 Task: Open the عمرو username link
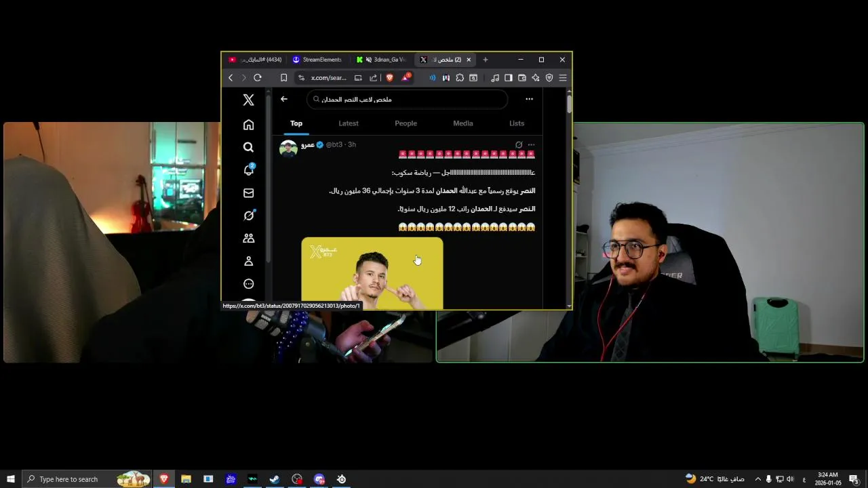pyautogui.click(x=308, y=144)
